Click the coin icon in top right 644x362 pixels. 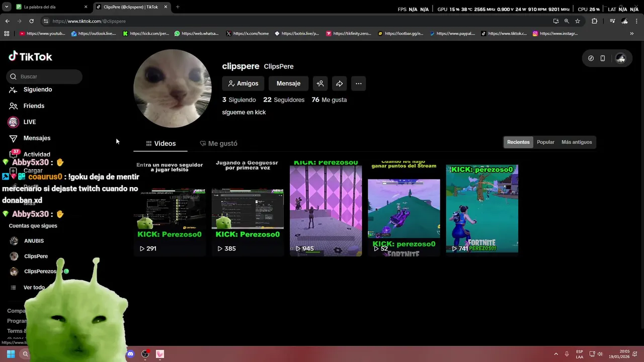[x=591, y=58]
